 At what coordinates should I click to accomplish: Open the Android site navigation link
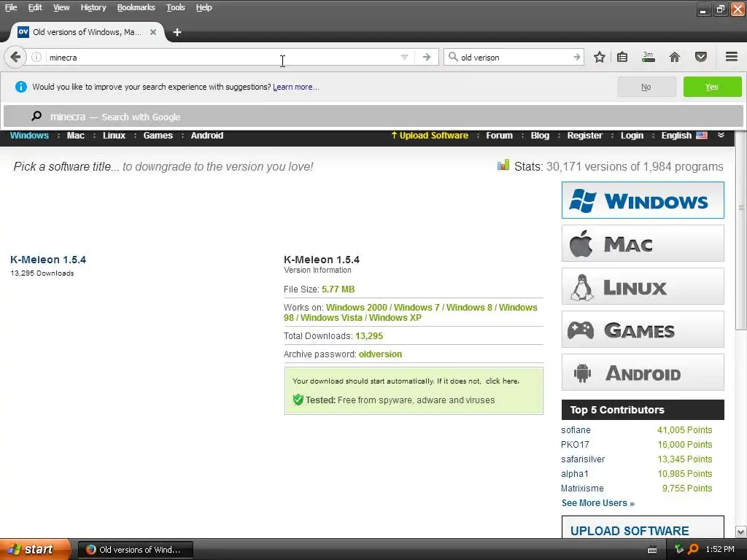pyautogui.click(x=206, y=135)
